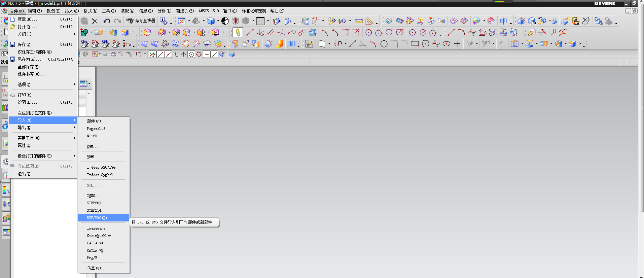This screenshot has width=644, height=278.
Task: Click 另存为 in File menu
Action: (x=43, y=59)
